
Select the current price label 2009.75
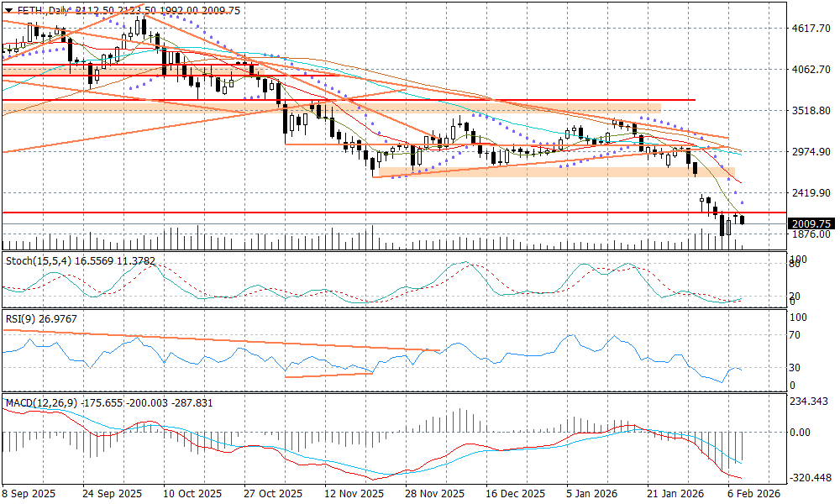click(x=811, y=223)
